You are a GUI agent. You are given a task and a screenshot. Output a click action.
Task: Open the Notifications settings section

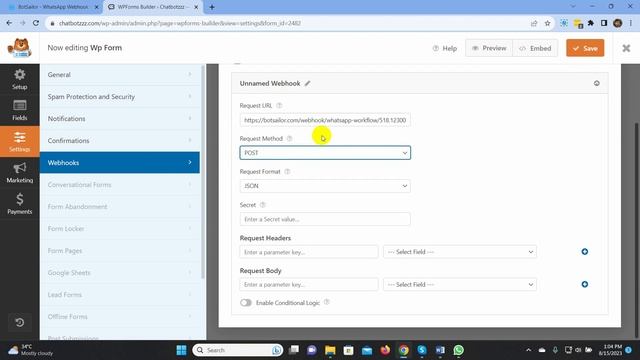(120, 119)
